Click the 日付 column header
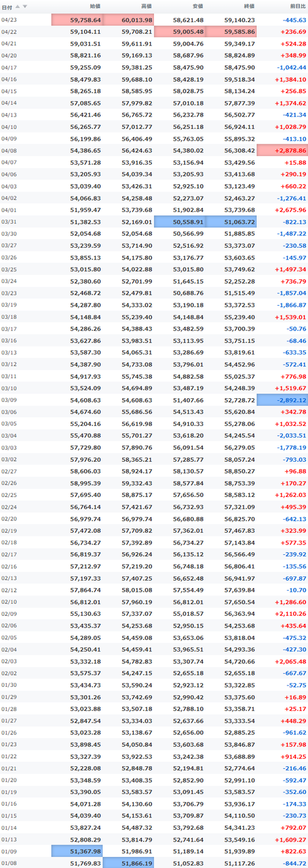 point(6,6)
